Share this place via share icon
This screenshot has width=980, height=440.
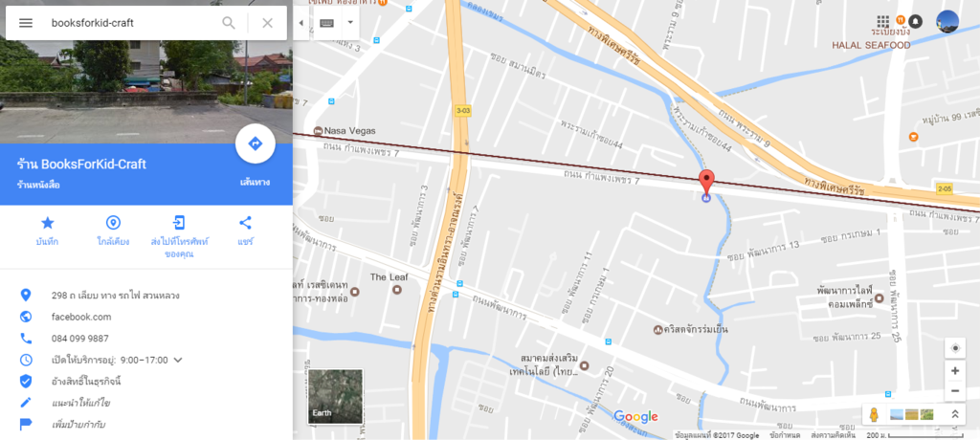(x=245, y=223)
